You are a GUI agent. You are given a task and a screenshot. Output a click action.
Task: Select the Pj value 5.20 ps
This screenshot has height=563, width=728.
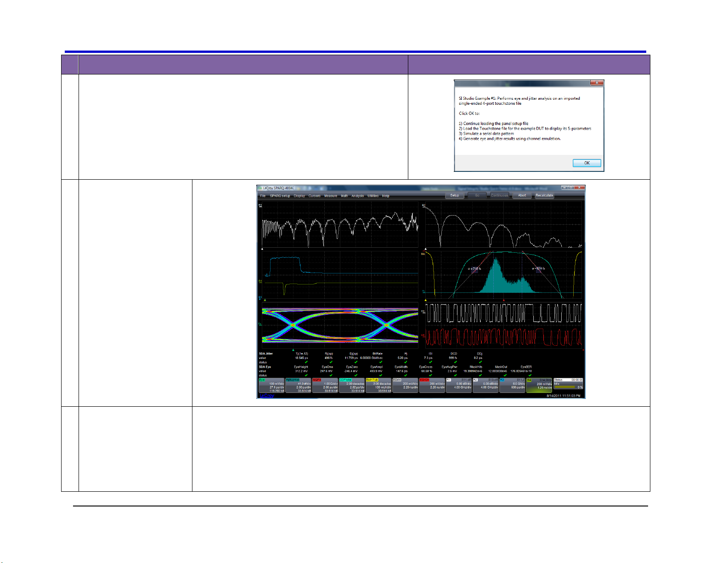[x=402, y=358]
